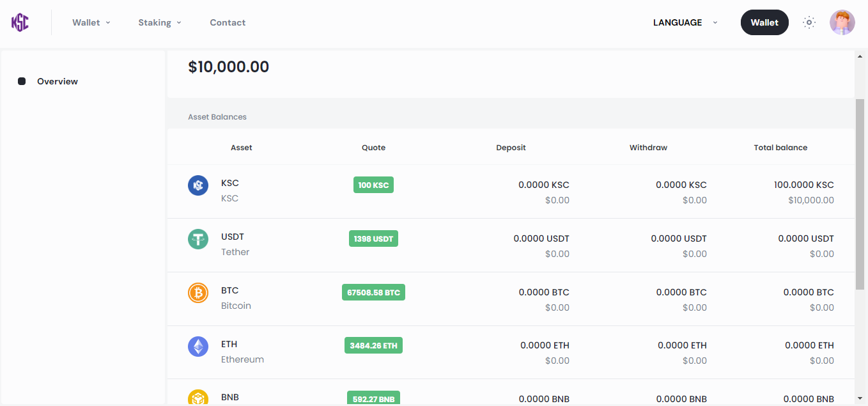Click the Tether asset name
Image resolution: width=868 pixels, height=406 pixels.
click(x=235, y=252)
